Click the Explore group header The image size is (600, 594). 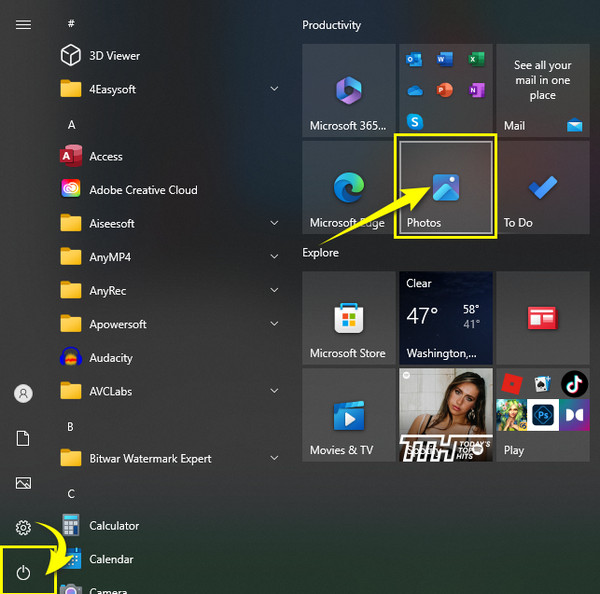point(320,253)
